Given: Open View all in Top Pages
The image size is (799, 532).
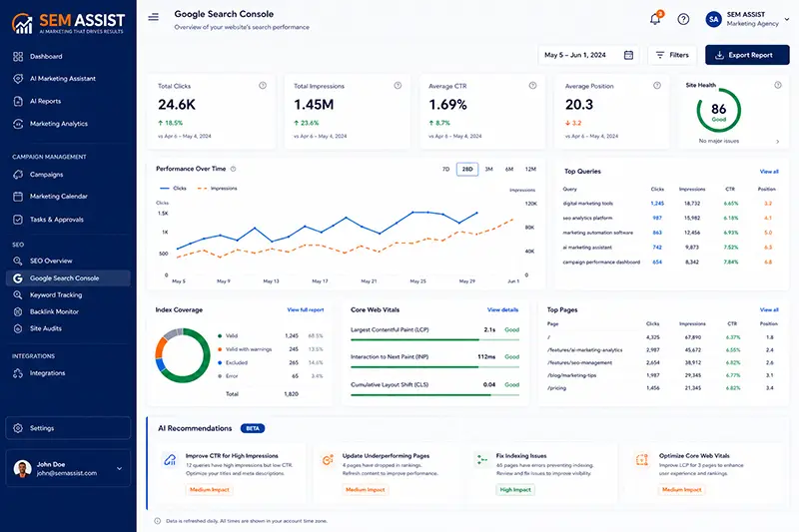Looking at the screenshot, I should [769, 309].
